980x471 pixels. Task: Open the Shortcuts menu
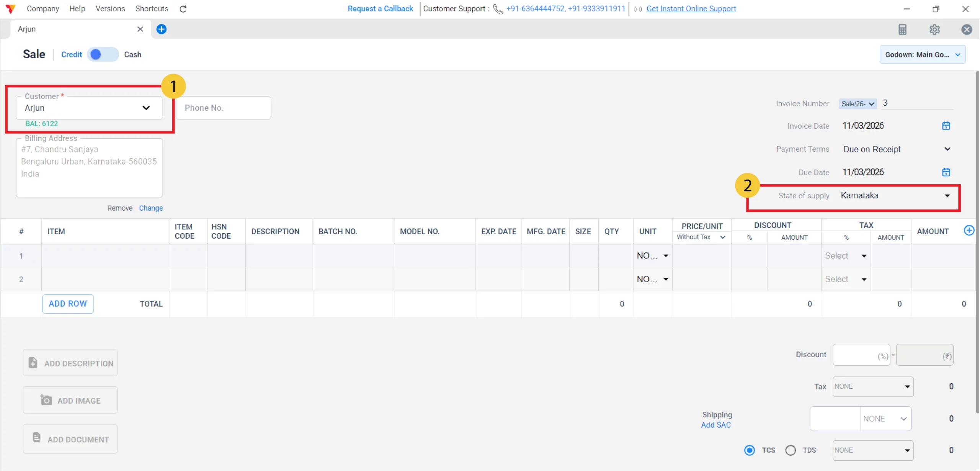152,8
